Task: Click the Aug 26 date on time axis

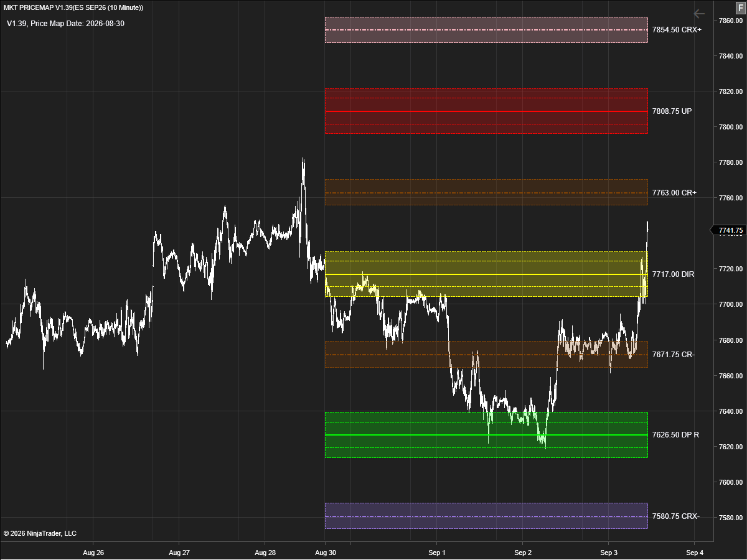Action: point(93,553)
